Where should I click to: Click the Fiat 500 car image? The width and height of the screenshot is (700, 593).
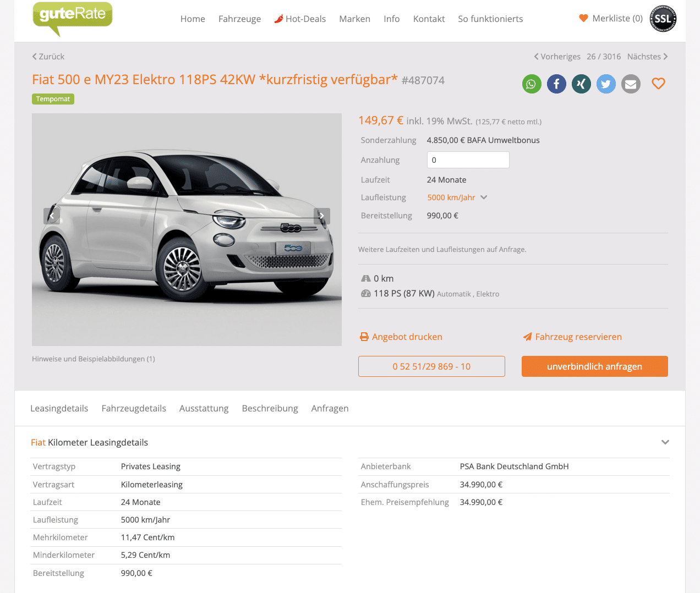[x=187, y=229]
